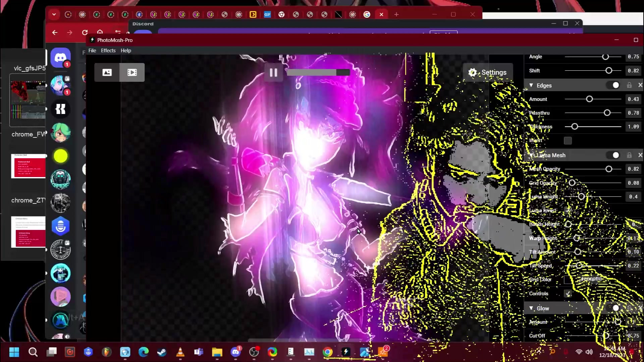Open Task View on the taskbar

point(51,352)
